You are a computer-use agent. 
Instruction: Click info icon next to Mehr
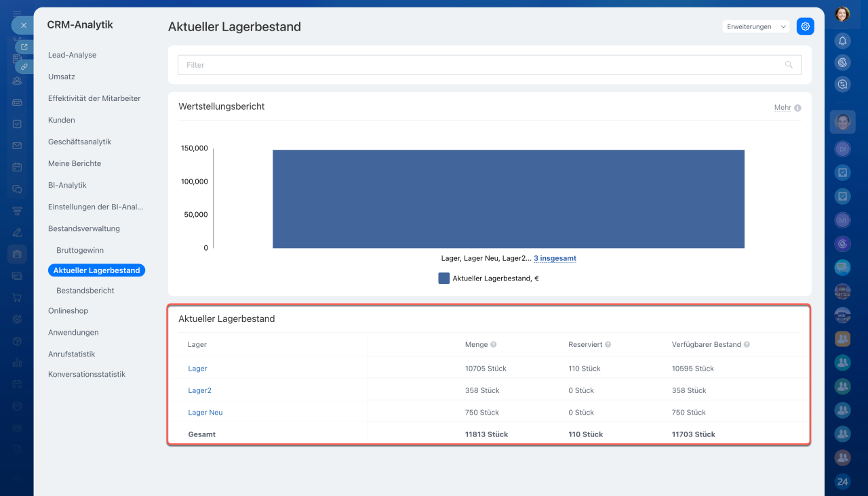pyautogui.click(x=797, y=108)
